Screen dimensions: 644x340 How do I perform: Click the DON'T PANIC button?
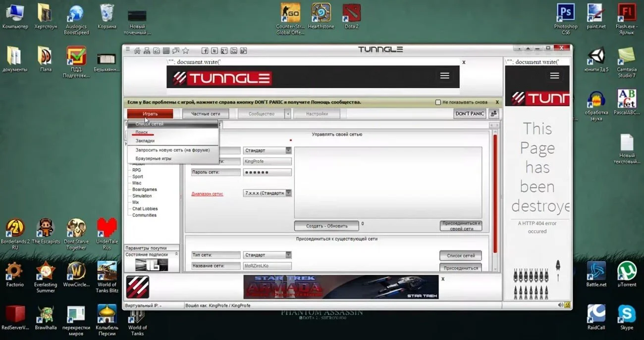point(470,114)
